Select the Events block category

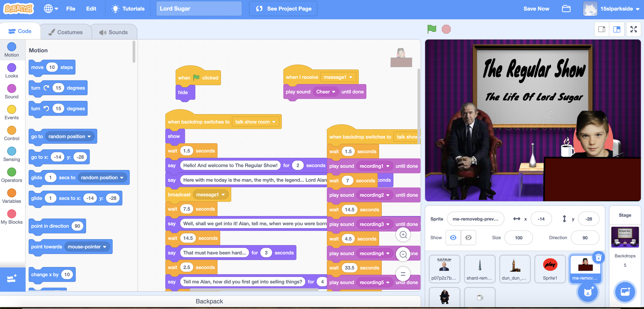(x=12, y=113)
